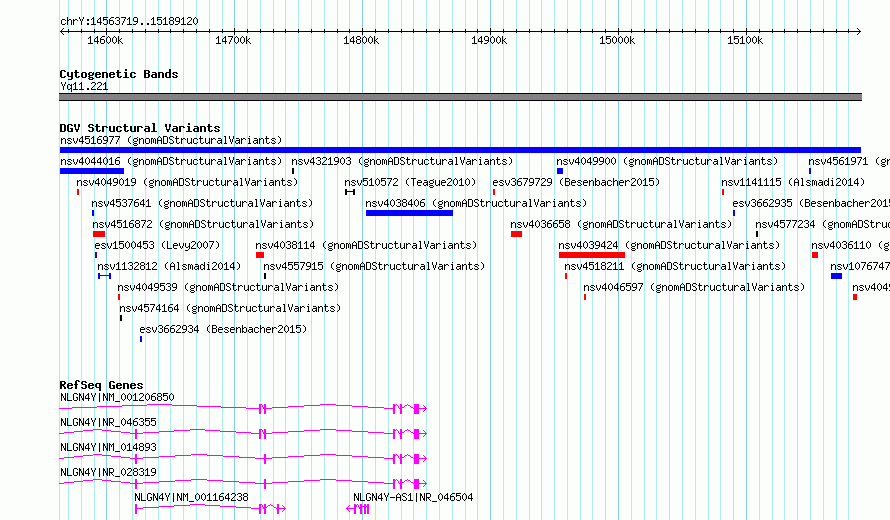Image resolution: width=890 pixels, height=520 pixels.
Task: Click the 14600k scale tick label
Action: pos(105,40)
